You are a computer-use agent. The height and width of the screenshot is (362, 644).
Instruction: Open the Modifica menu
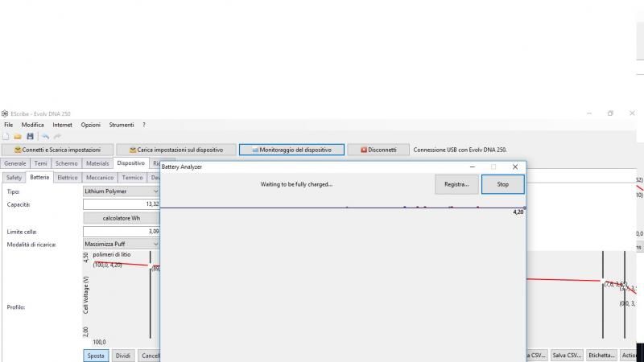(x=33, y=125)
